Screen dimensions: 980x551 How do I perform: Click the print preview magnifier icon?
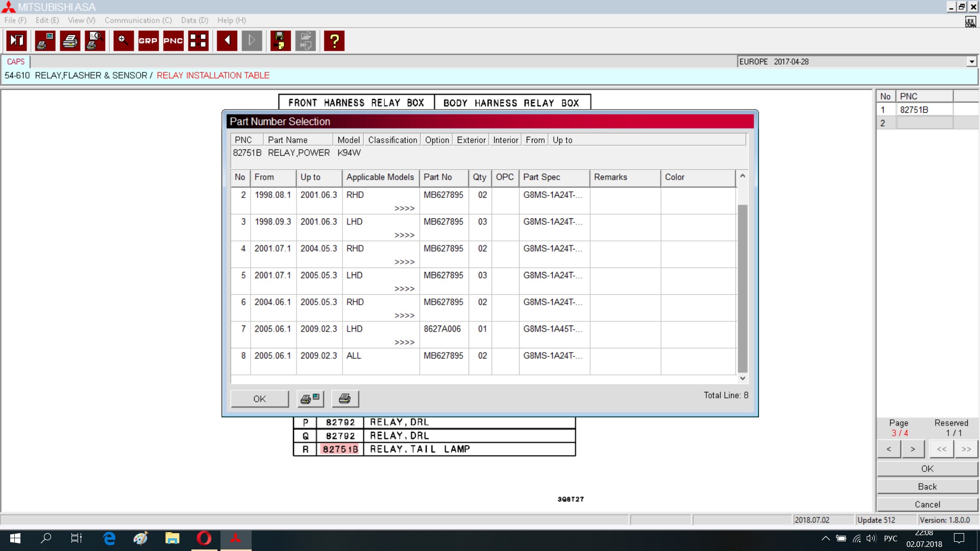tap(95, 41)
